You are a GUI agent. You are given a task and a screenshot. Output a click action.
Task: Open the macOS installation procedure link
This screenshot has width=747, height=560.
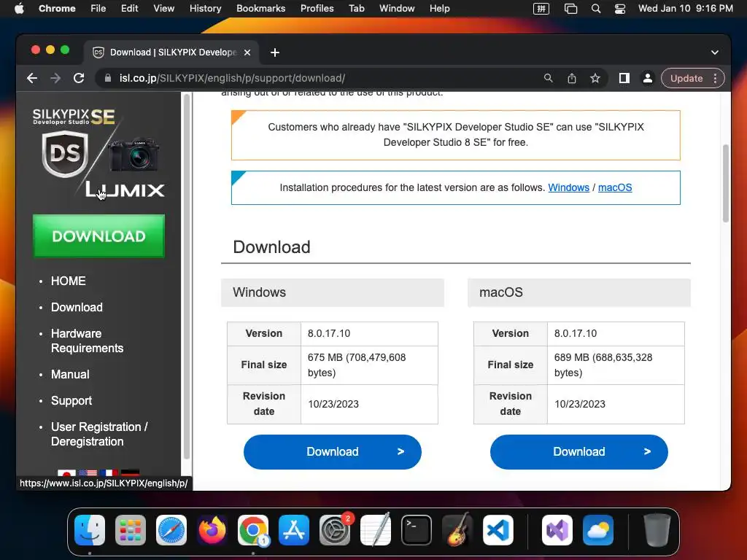[615, 187]
